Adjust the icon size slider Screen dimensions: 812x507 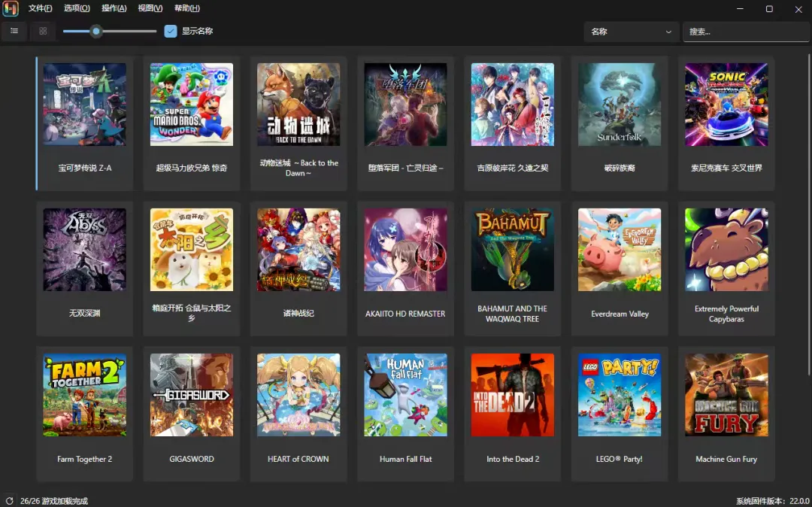coord(95,31)
